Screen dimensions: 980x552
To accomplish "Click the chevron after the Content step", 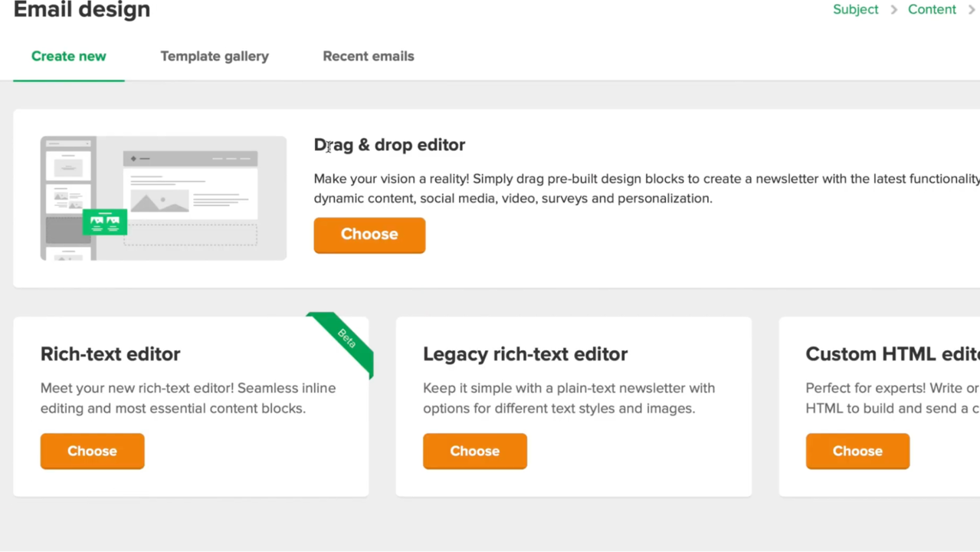I will (x=971, y=9).
